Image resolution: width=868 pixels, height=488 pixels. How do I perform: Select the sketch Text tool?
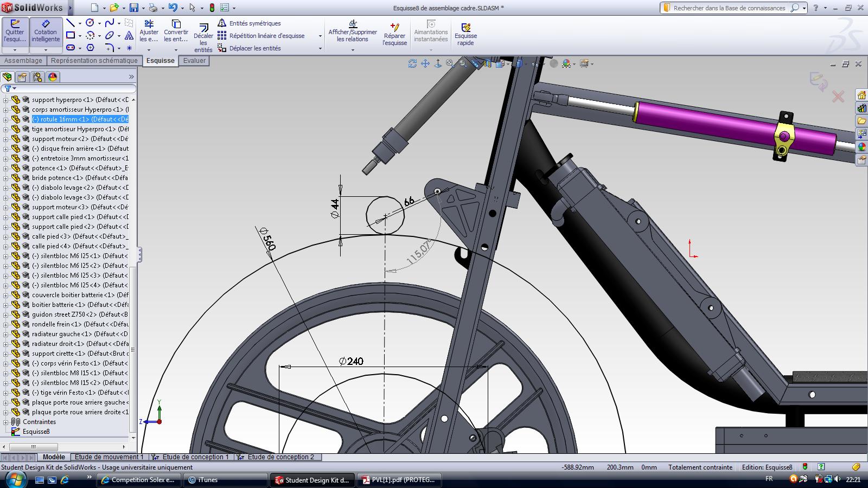pyautogui.click(x=129, y=35)
